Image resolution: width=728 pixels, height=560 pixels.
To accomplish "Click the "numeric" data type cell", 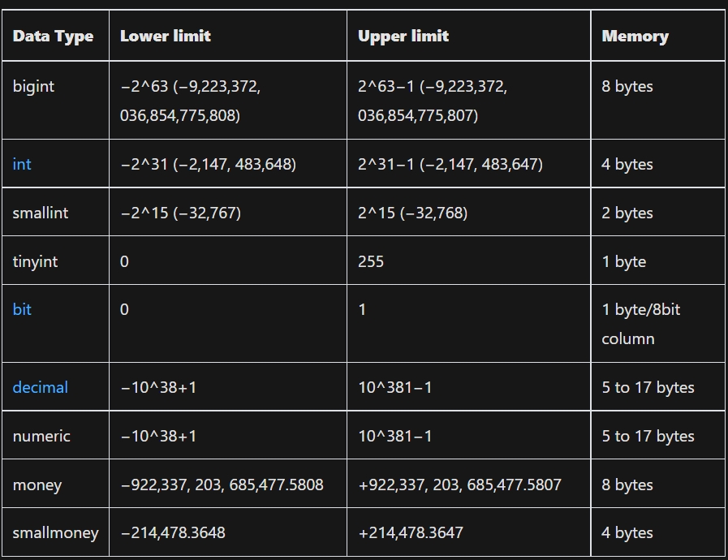I will pos(41,436).
